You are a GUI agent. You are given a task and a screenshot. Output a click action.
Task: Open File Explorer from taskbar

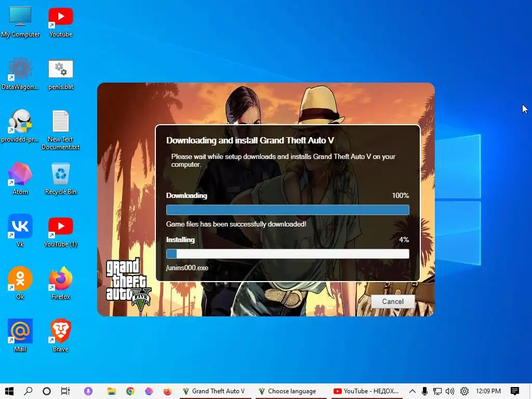112,391
